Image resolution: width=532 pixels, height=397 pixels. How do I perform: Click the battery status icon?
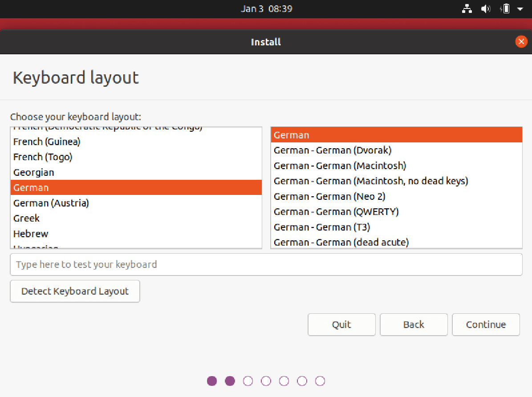click(505, 9)
